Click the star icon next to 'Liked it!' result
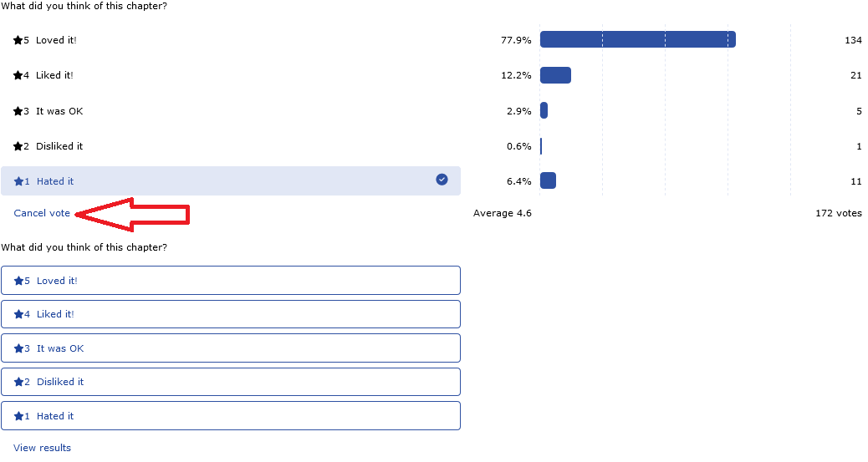Image resolution: width=868 pixels, height=462 pixels. pyautogui.click(x=18, y=75)
